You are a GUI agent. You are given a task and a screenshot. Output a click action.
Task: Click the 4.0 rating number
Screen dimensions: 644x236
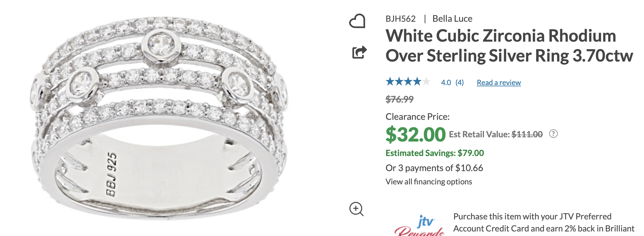click(446, 82)
